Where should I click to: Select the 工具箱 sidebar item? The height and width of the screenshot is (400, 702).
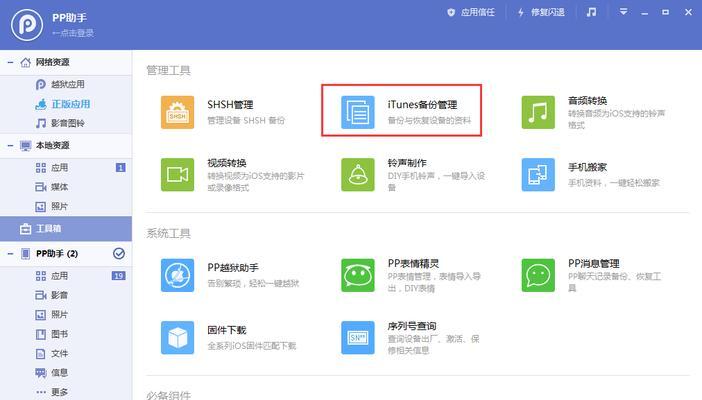66,228
